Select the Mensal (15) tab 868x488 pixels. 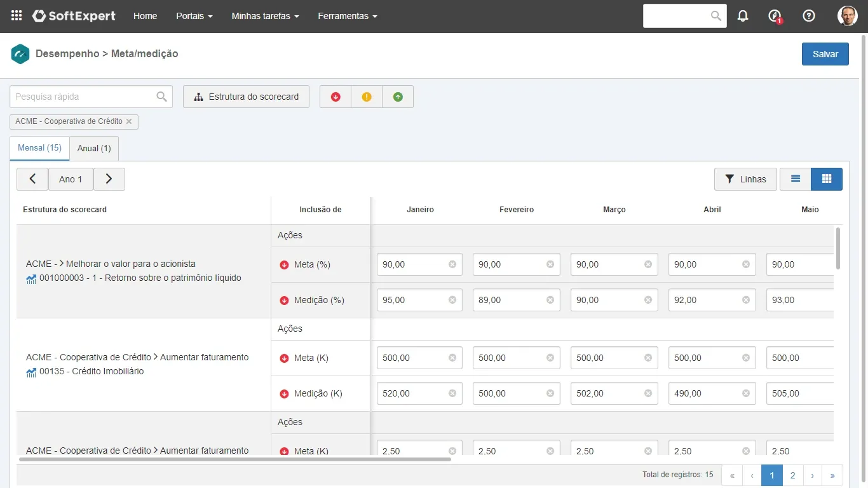[x=39, y=147]
